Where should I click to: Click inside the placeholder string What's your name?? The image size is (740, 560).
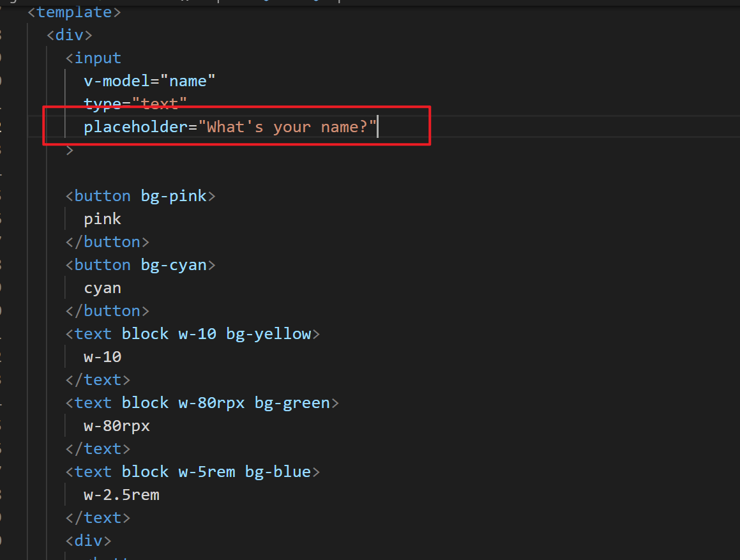[287, 126]
